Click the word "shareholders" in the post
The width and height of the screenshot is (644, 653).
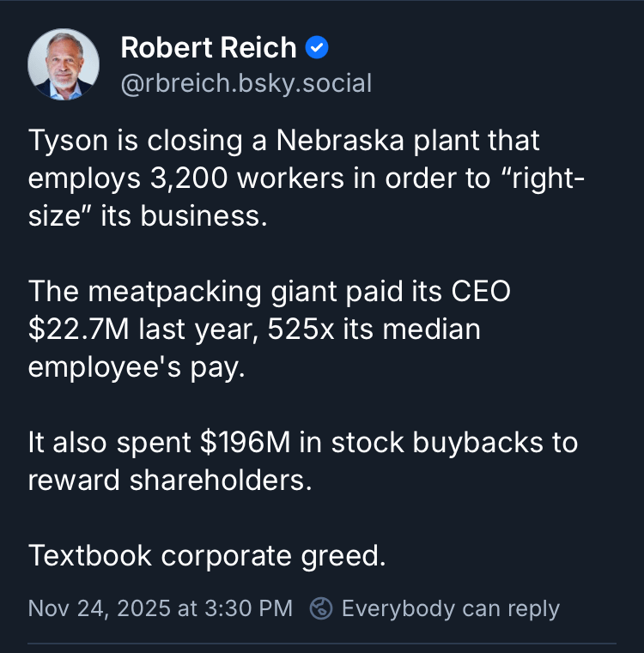[234, 480]
